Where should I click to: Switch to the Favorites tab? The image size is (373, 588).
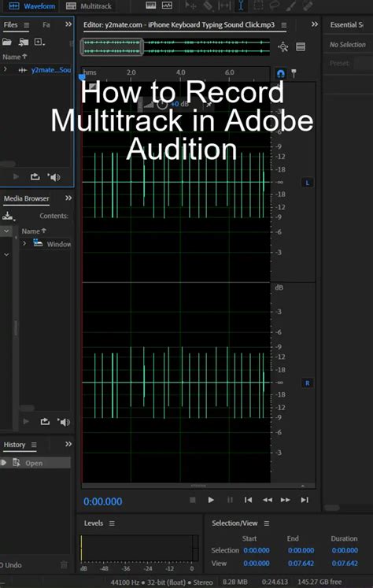point(46,24)
